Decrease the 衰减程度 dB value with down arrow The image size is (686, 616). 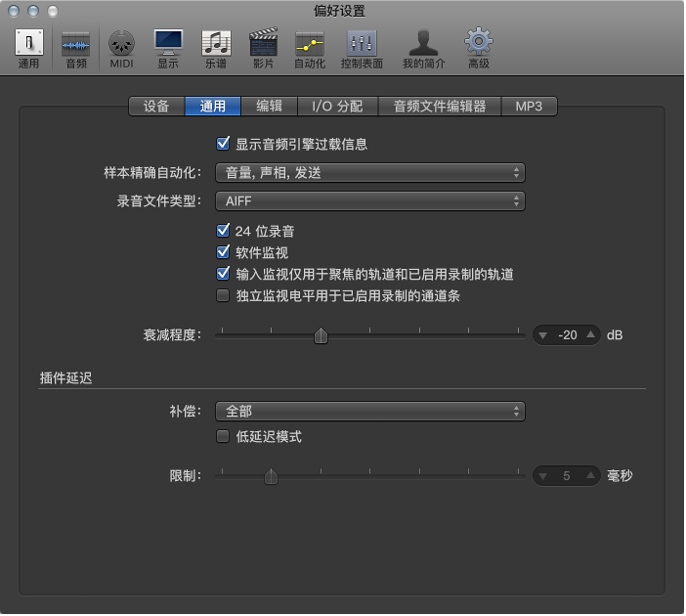pyautogui.click(x=543, y=335)
